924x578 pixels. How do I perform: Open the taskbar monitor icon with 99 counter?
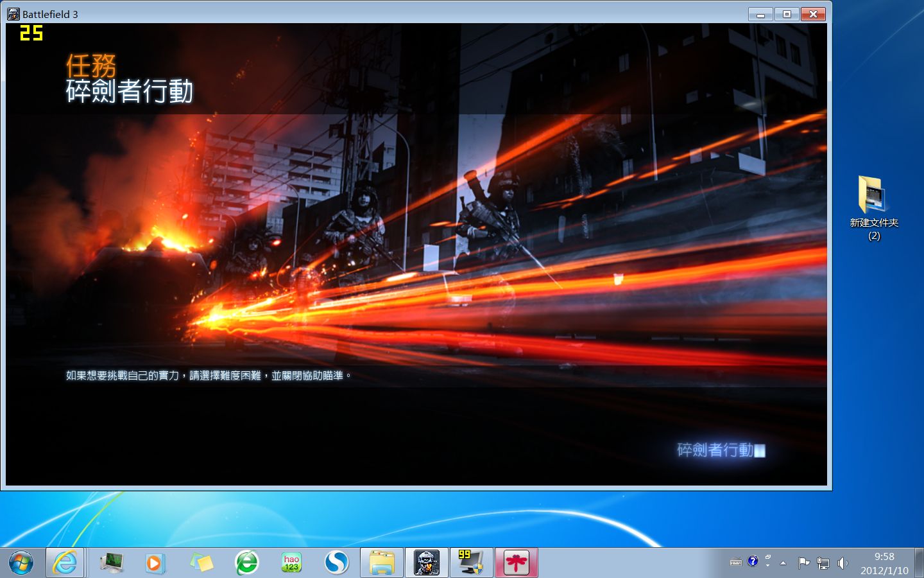point(471,563)
